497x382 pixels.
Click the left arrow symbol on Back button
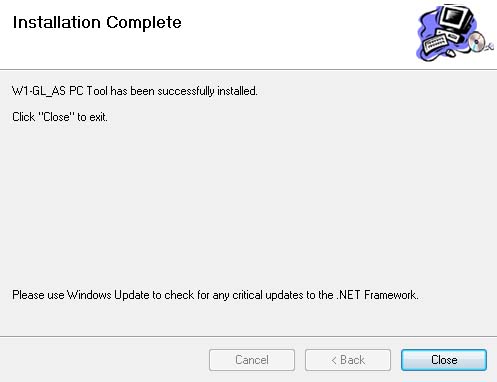coord(334,360)
